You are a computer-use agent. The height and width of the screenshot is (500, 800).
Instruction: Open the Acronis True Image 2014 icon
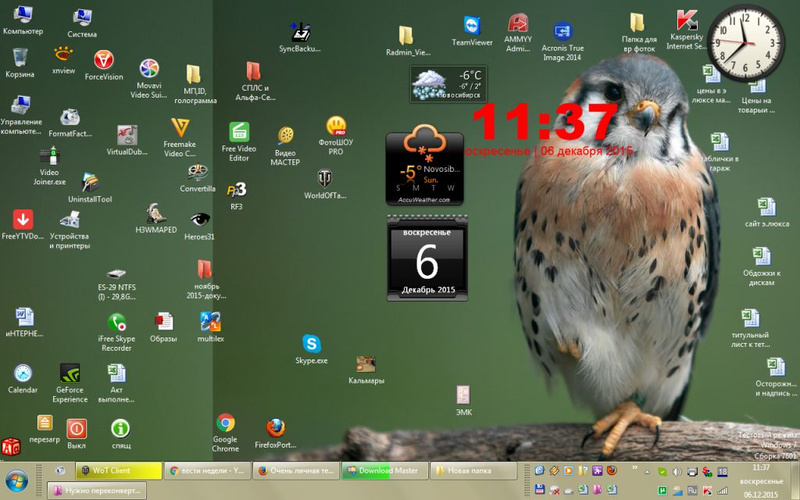561,30
